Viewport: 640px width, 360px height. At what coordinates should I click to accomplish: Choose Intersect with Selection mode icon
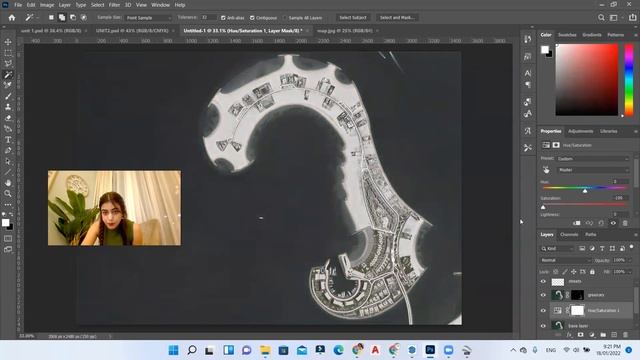click(x=84, y=18)
